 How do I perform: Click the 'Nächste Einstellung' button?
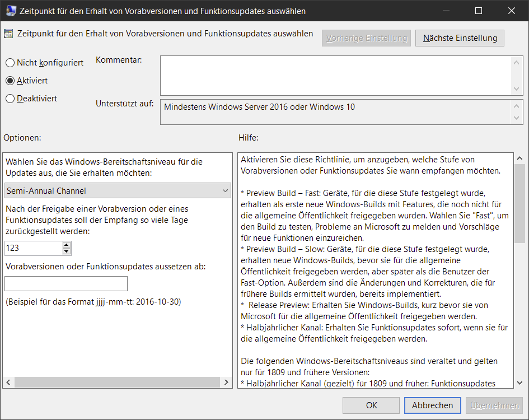460,38
